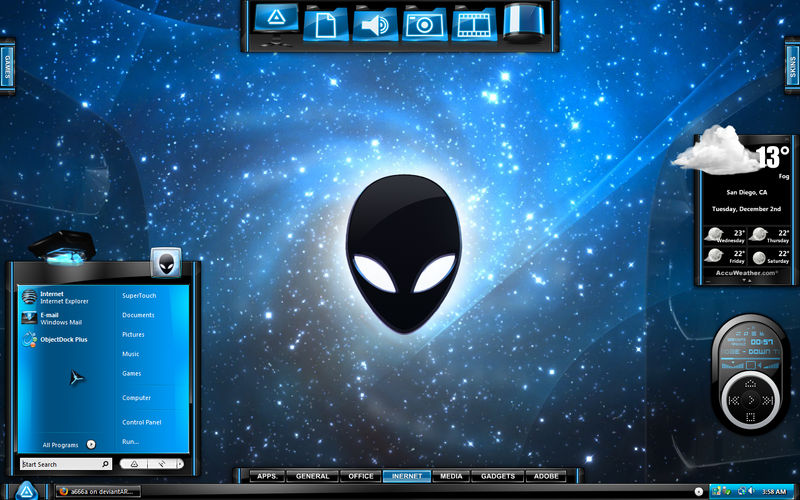Skip to previous track in media player
The height and width of the screenshot is (500, 800).
pyautogui.click(x=734, y=401)
